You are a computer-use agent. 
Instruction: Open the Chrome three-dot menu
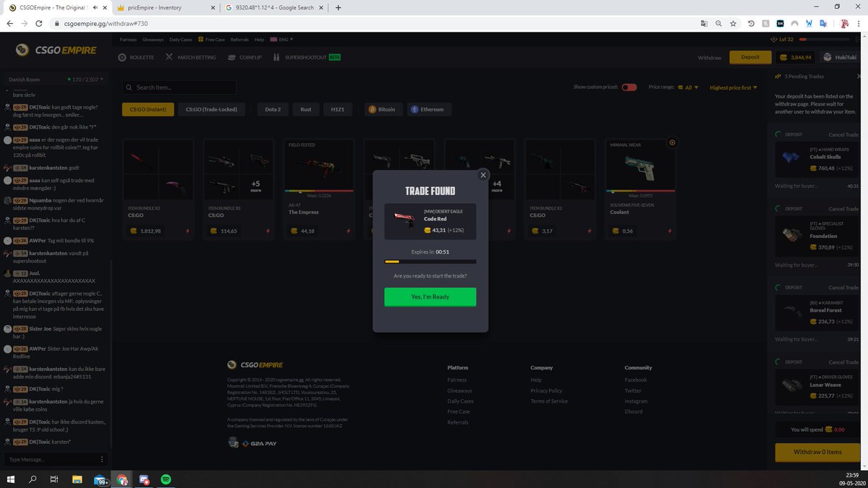pyautogui.click(x=860, y=23)
